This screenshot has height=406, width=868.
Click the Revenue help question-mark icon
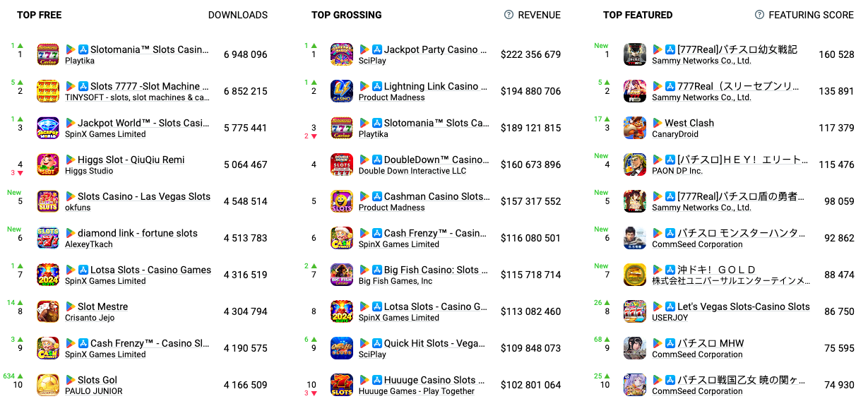point(509,15)
